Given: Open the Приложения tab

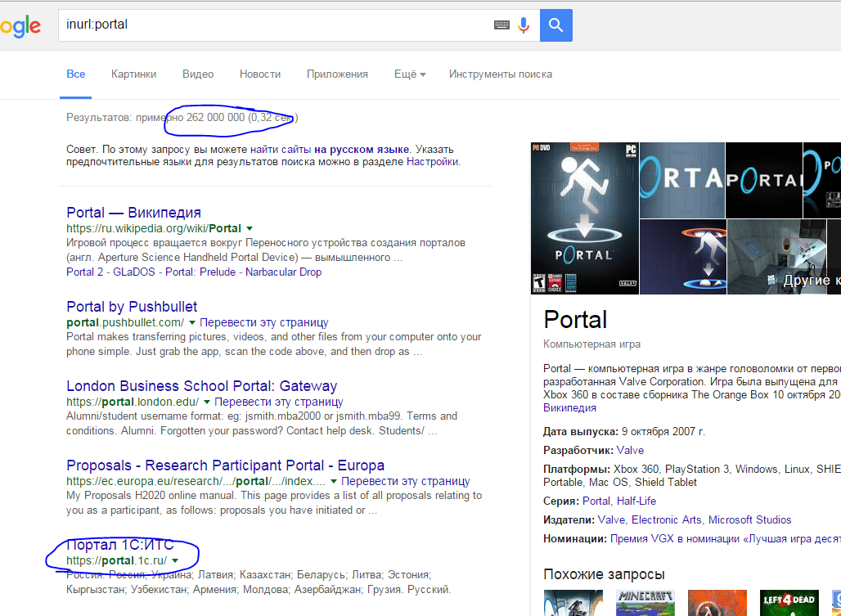Looking at the screenshot, I should 337,74.
